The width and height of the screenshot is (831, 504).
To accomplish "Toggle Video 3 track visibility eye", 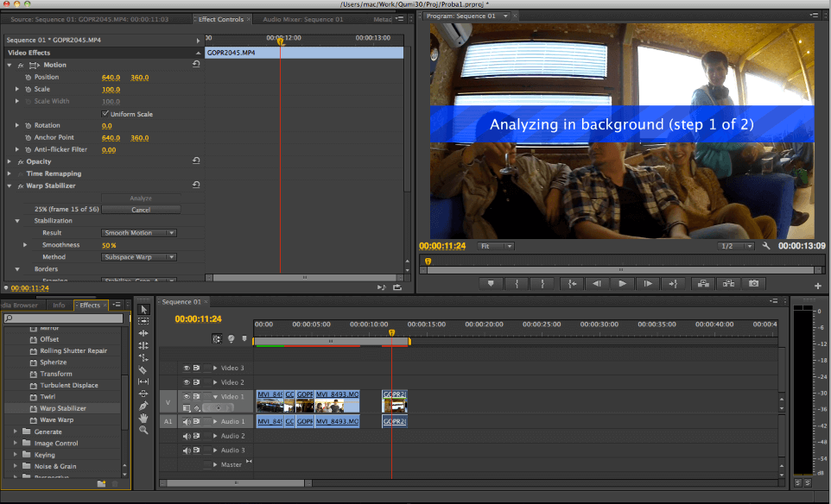I will [x=187, y=368].
